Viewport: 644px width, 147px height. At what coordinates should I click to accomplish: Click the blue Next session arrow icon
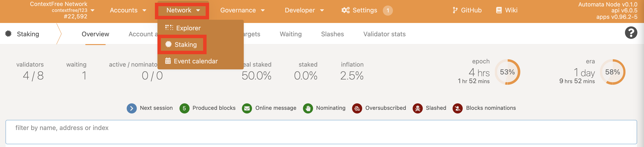(x=132, y=108)
